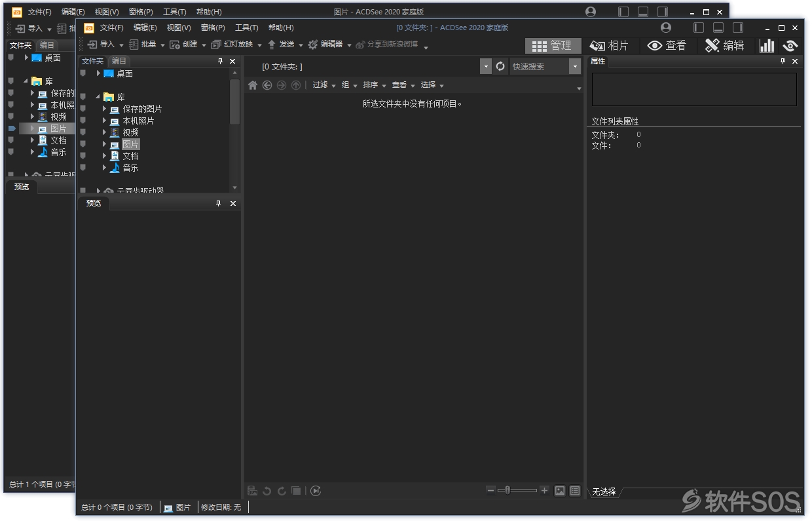Switch to thumbnail view icon
The image size is (812, 521).
pos(560,490)
